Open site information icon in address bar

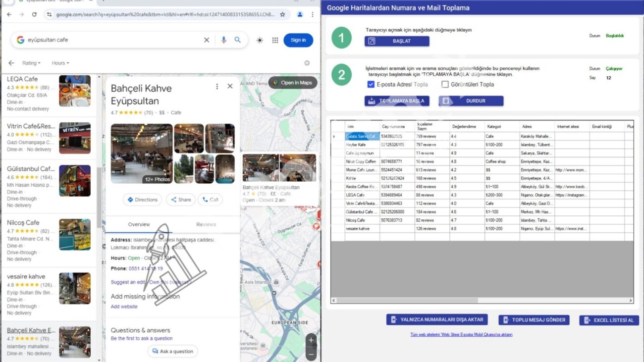tap(49, 14)
